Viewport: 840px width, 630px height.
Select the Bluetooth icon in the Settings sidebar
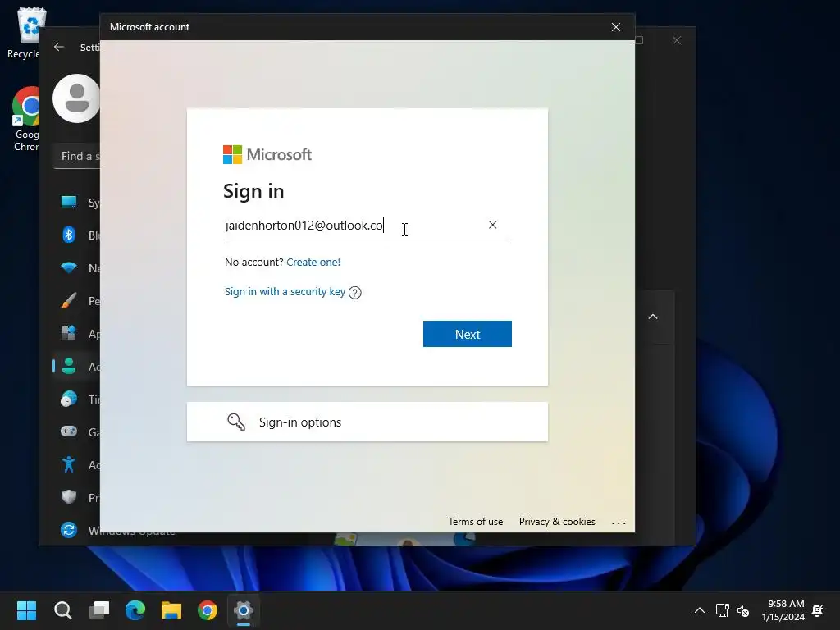click(x=69, y=235)
